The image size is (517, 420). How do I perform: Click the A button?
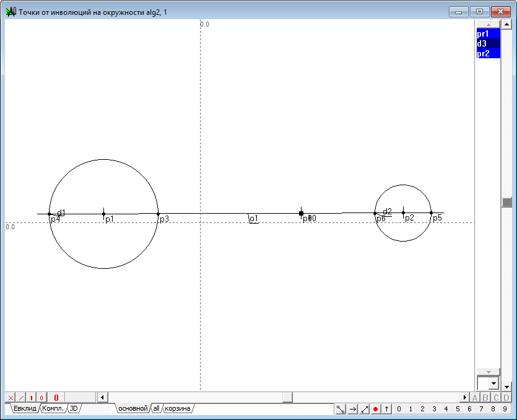475,398
